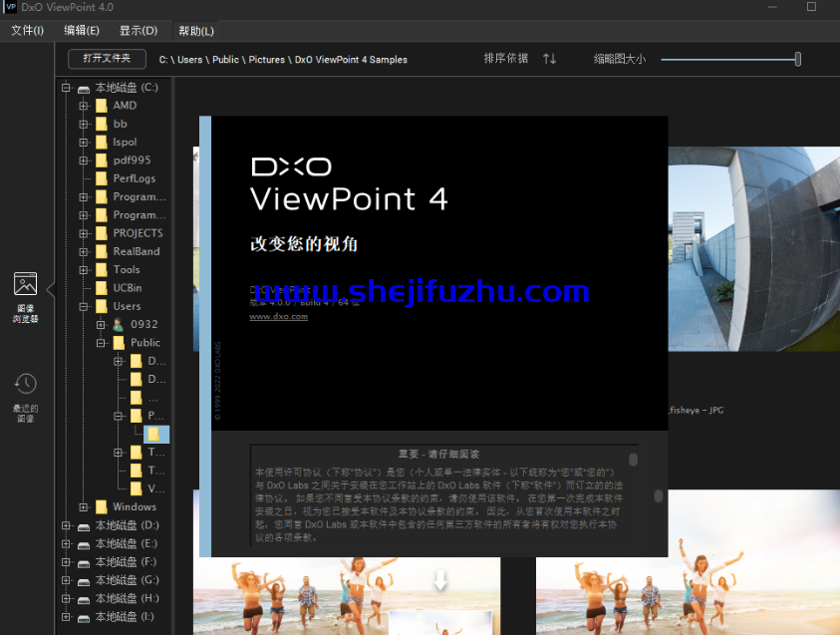
Task: Click the 本地磁盘 (D:) drive icon
Action: [x=84, y=526]
